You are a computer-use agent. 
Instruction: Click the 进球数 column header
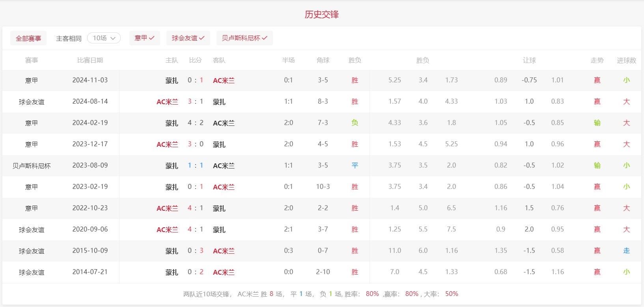tap(626, 60)
